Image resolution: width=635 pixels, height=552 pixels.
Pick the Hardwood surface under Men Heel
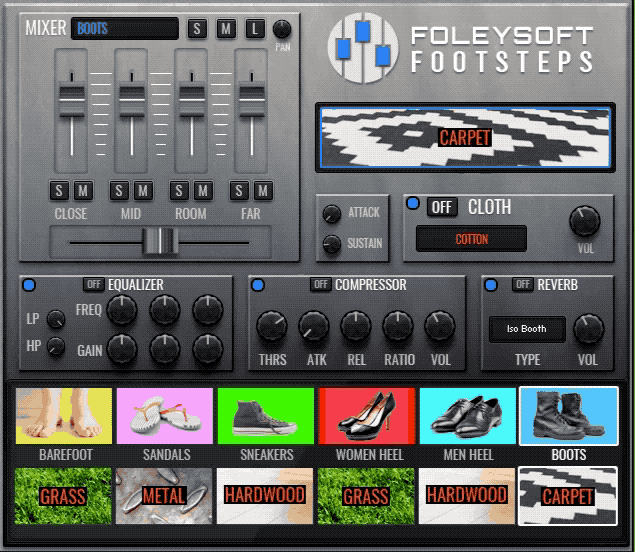tap(467, 496)
